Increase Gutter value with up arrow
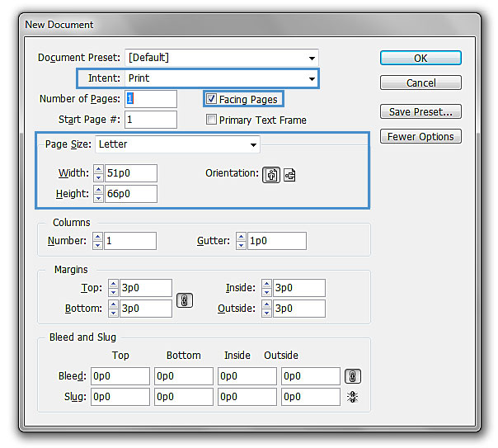Image resolution: width=498 pixels, height=448 pixels. tap(241, 237)
